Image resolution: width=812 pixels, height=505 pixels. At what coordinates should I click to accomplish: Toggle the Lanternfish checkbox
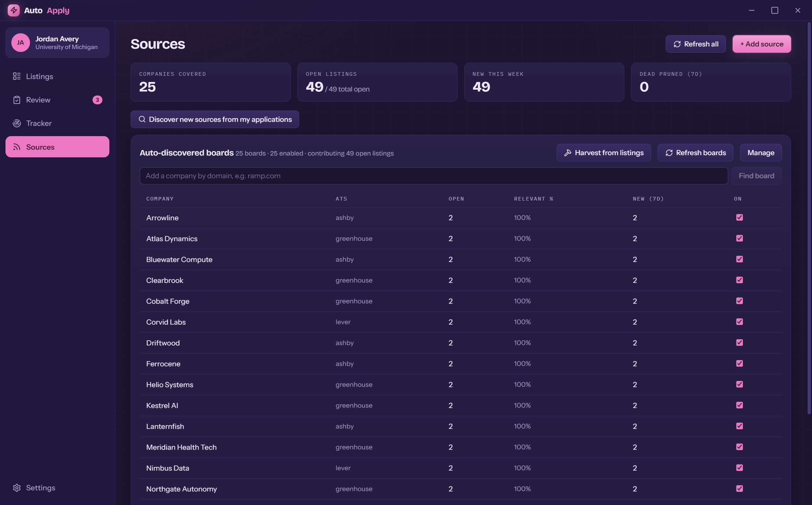click(x=739, y=426)
